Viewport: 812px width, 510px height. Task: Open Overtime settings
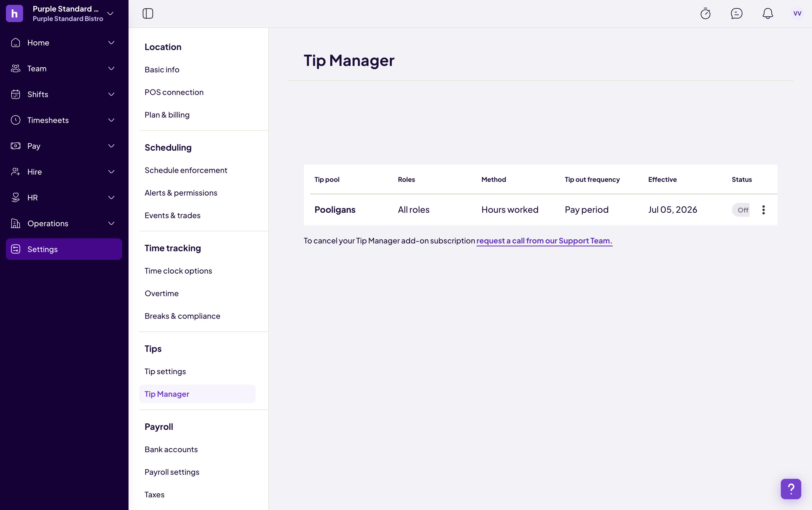click(x=161, y=293)
